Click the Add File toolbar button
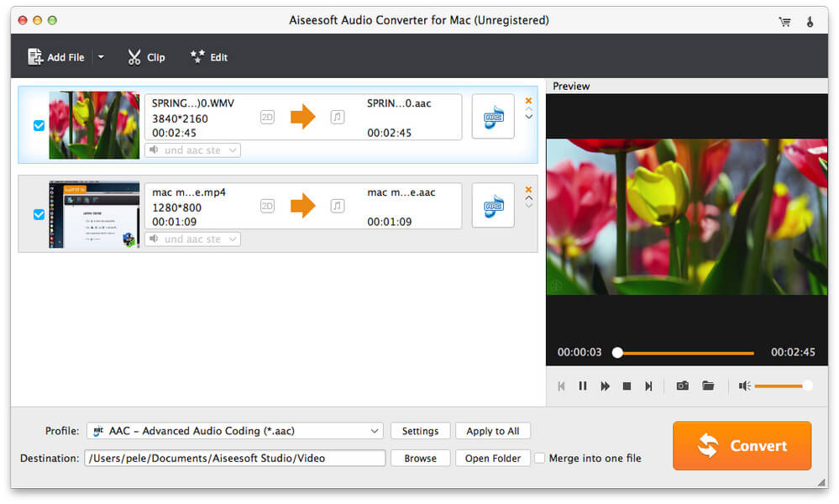 (x=56, y=57)
